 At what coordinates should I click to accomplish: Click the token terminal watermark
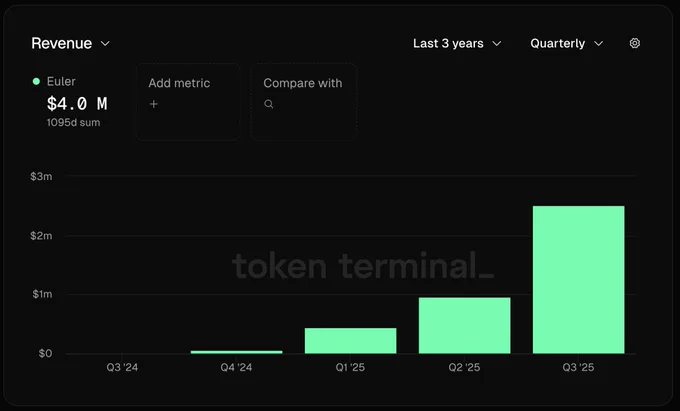pyautogui.click(x=363, y=266)
